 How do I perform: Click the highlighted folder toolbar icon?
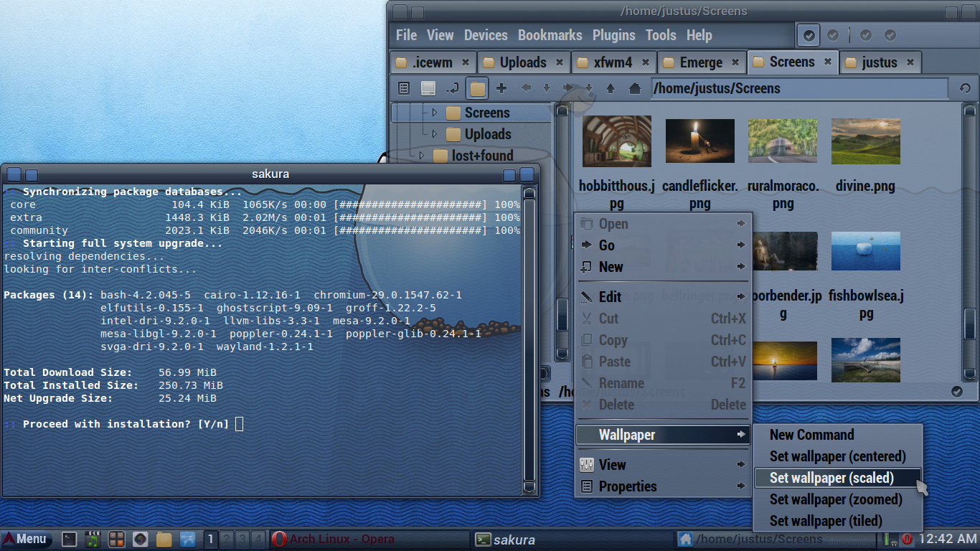point(477,88)
